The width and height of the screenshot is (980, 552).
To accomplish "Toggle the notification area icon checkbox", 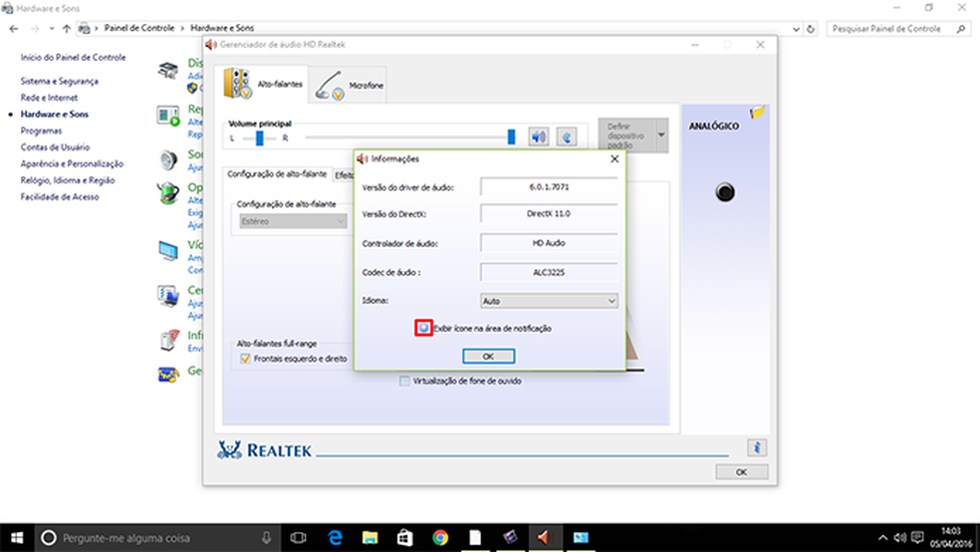I will tap(423, 328).
